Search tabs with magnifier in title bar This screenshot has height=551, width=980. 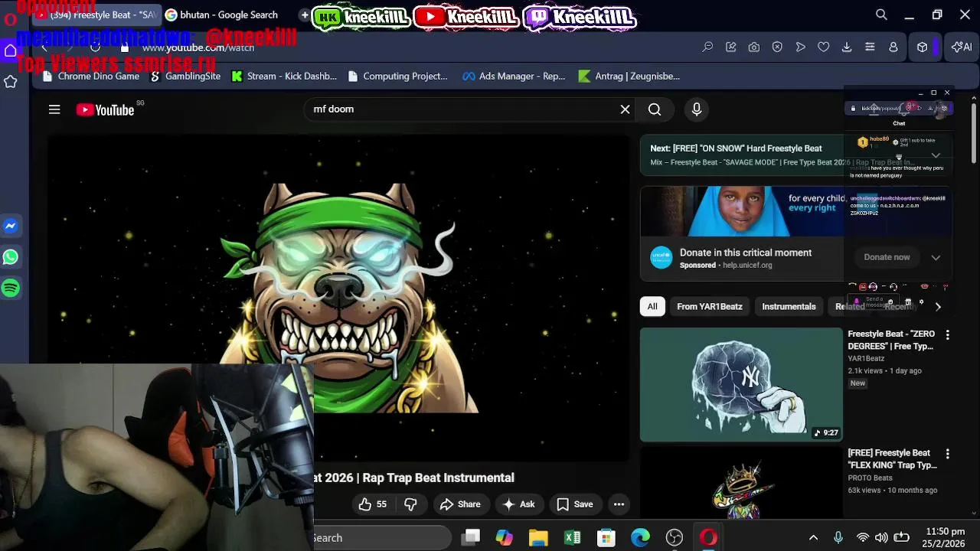881,15
